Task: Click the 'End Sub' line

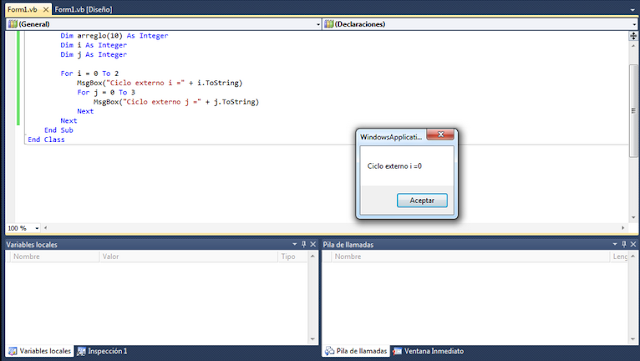Action: click(x=59, y=130)
